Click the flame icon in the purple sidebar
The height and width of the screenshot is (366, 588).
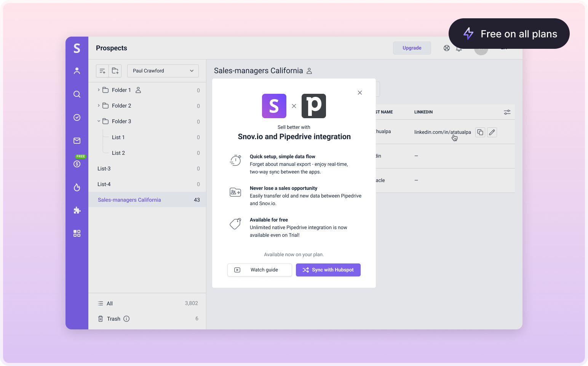tap(77, 187)
